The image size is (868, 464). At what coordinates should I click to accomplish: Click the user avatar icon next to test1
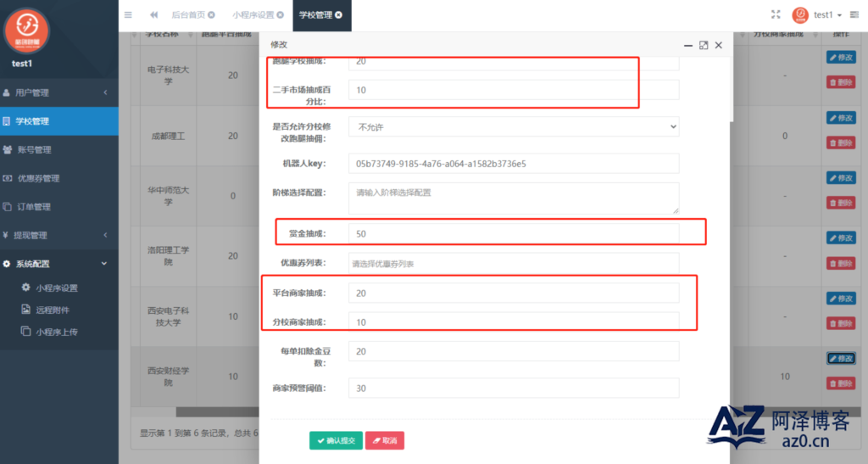[800, 14]
